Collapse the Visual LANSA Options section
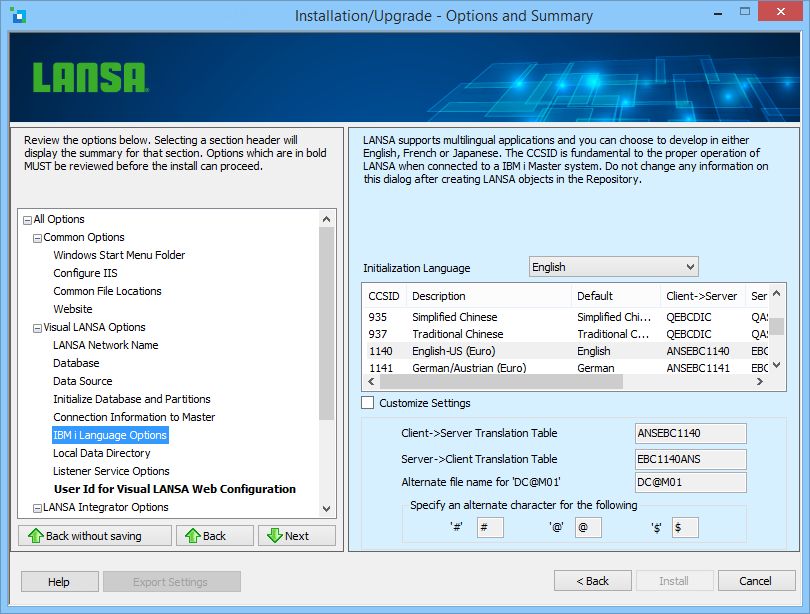This screenshot has height=614, width=810. (37, 328)
